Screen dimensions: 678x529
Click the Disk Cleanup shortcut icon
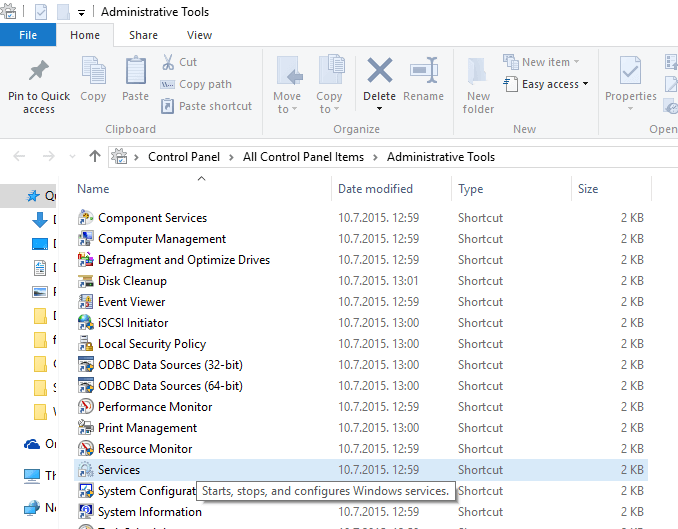pos(86,281)
